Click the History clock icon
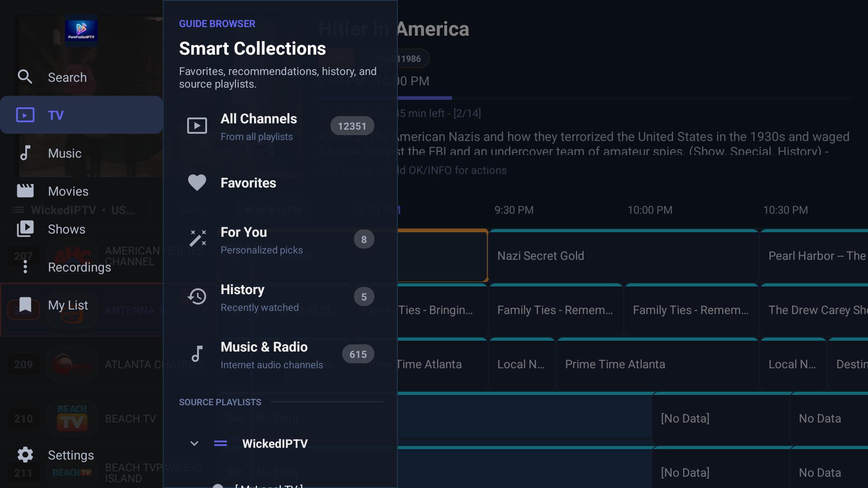The height and width of the screenshot is (488, 868). (x=197, y=296)
